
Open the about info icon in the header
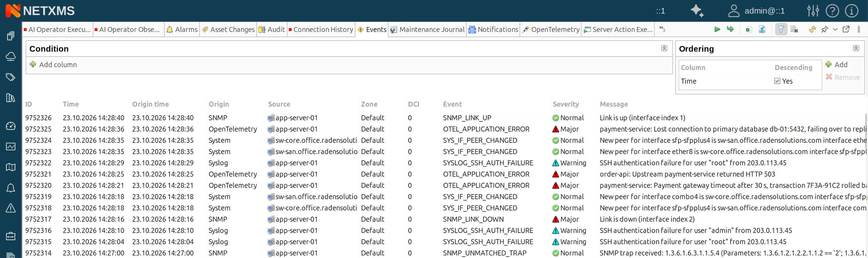click(851, 11)
